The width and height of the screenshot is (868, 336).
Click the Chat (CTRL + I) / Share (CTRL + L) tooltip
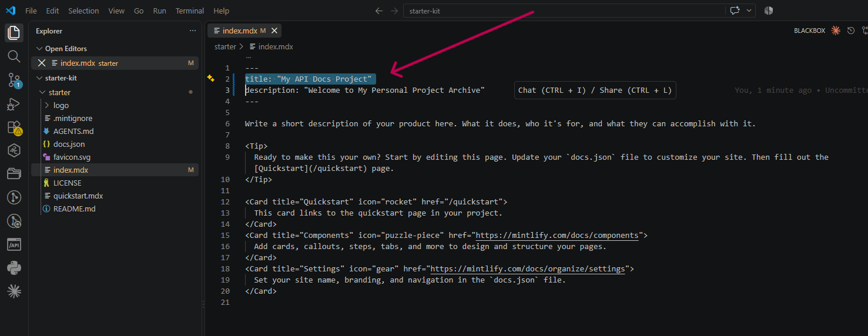click(595, 90)
